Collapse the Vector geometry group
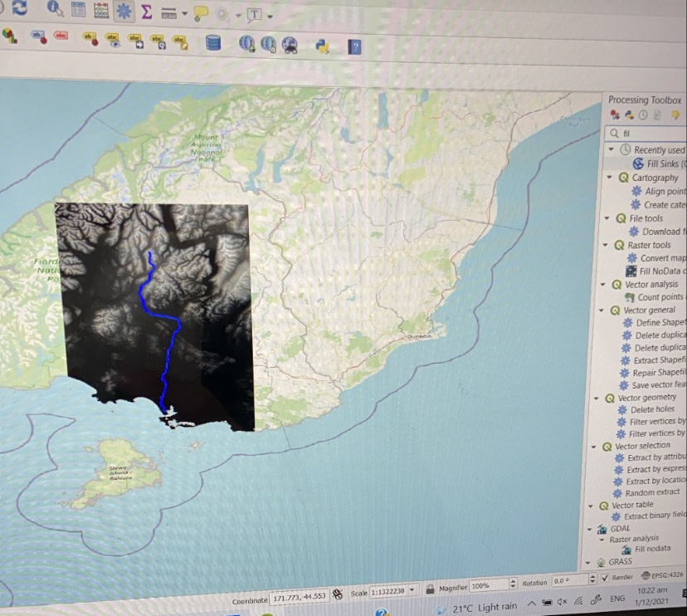The height and width of the screenshot is (616, 687). tap(597, 398)
